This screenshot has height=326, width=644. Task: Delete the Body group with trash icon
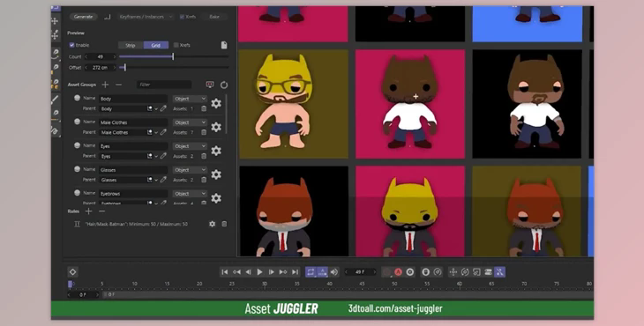pos(204,108)
